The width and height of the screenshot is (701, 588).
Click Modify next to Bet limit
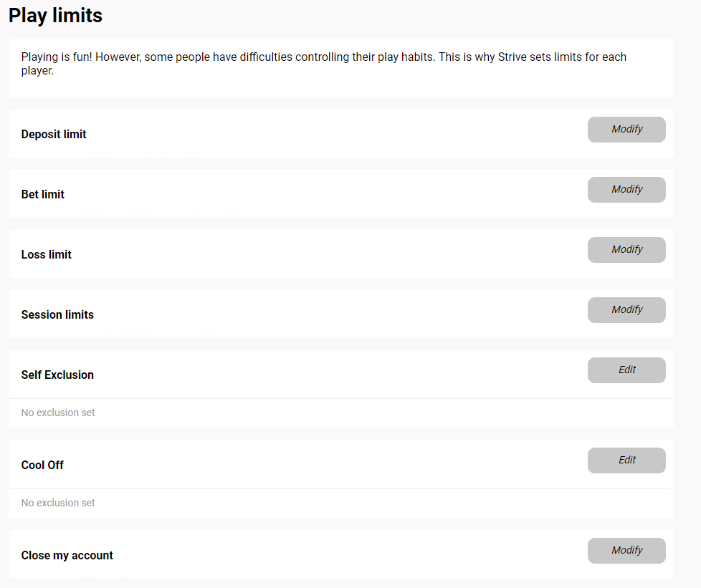[x=626, y=189]
